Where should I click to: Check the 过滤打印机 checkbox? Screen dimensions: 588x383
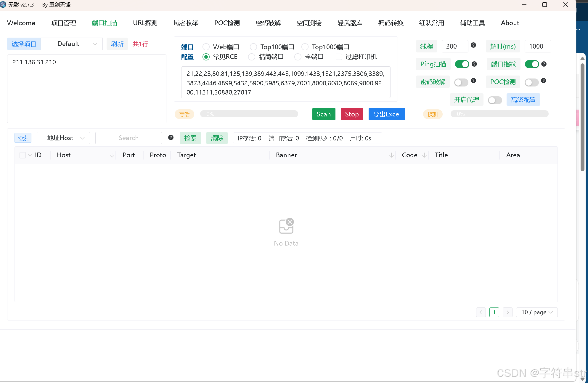(339, 57)
